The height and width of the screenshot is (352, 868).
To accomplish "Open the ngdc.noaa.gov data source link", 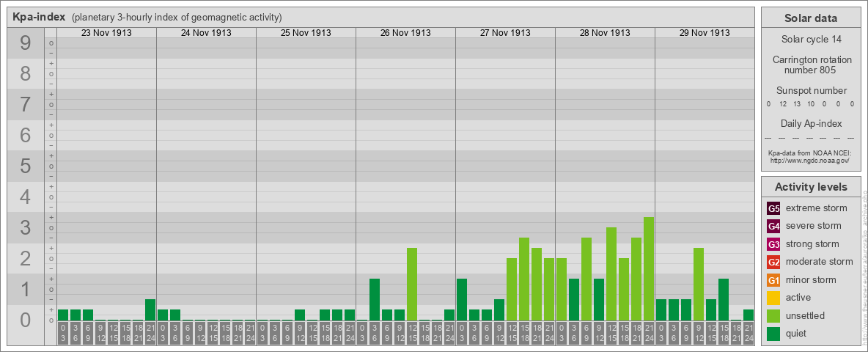I will pyautogui.click(x=811, y=160).
